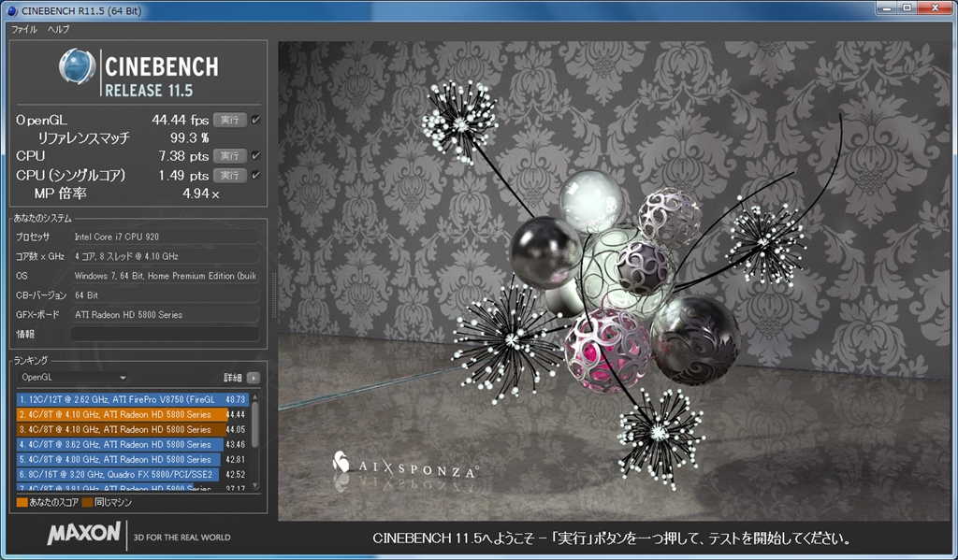This screenshot has width=958, height=560.
Task: Select ranking entry 1 FirePro V8750
Action: 133,399
